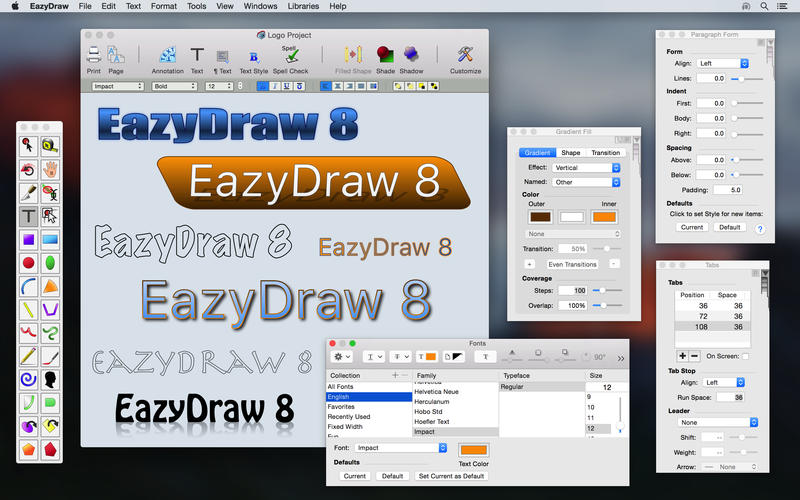Viewport: 800px width, 500px height.
Task: Click the Steps field showing 100
Action: click(572, 290)
